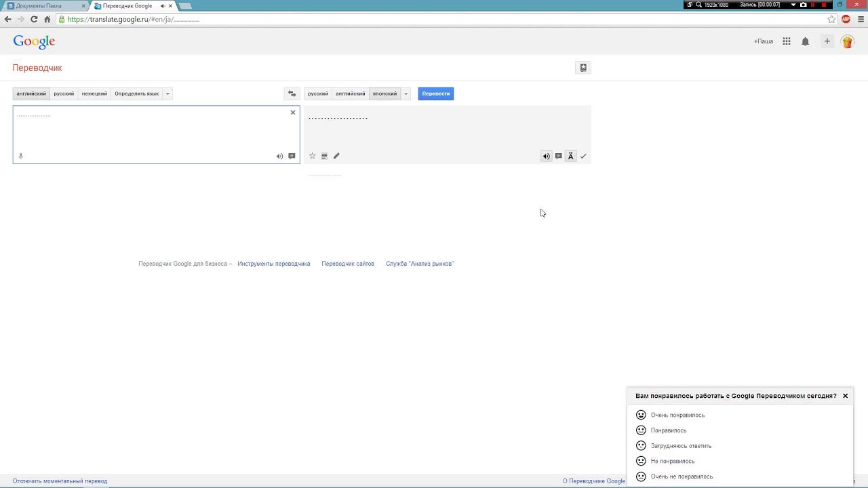Screen dimensions: 868x488
Task: Click Отключить моментальный перевод link
Action: pyautogui.click(x=60, y=481)
